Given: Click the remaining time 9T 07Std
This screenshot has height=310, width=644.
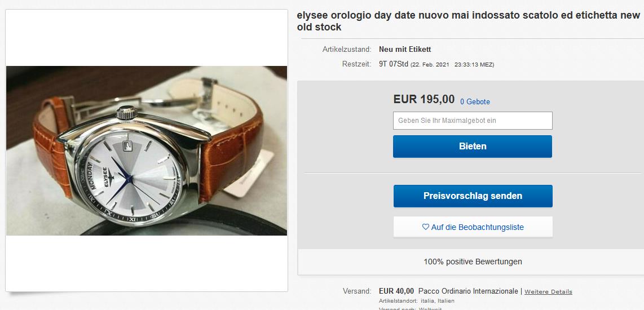Looking at the screenshot, I should (394, 64).
